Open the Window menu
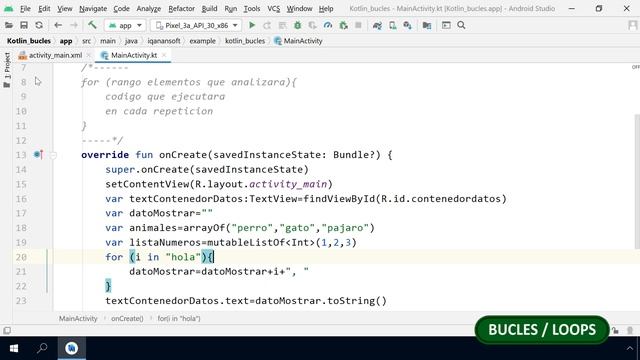 299,9
